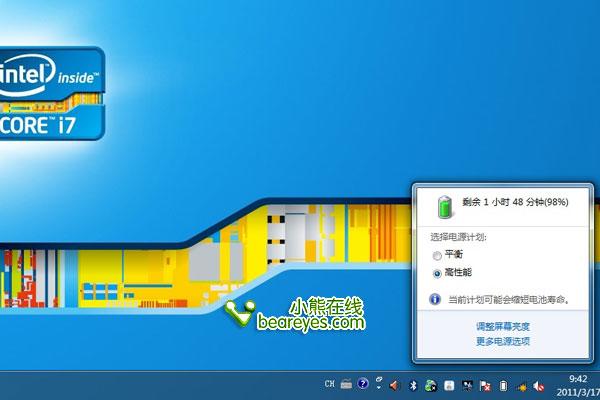Open the 更多电源选项 link
The image size is (600, 400).
tap(503, 341)
